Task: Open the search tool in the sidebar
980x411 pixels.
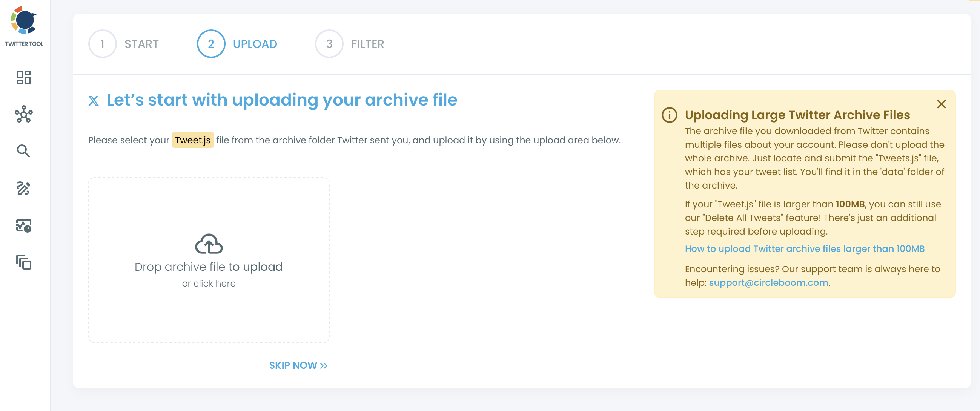Action: point(25,151)
